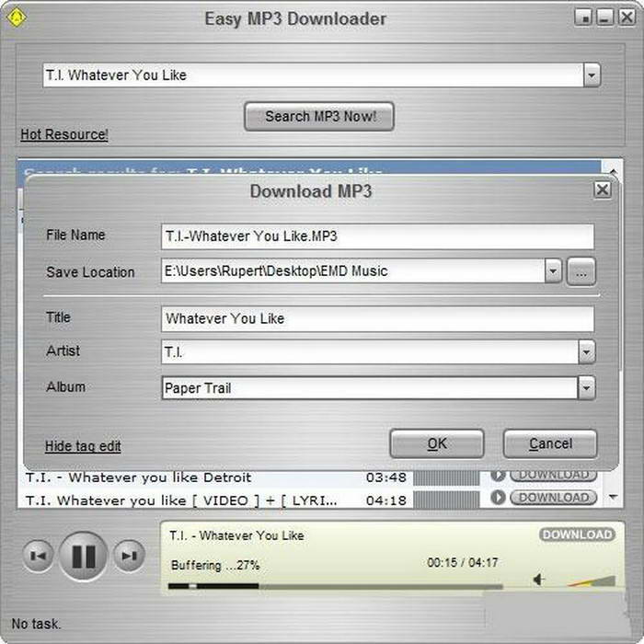Click the 04:18 duration value
644x644 pixels.
385,500
